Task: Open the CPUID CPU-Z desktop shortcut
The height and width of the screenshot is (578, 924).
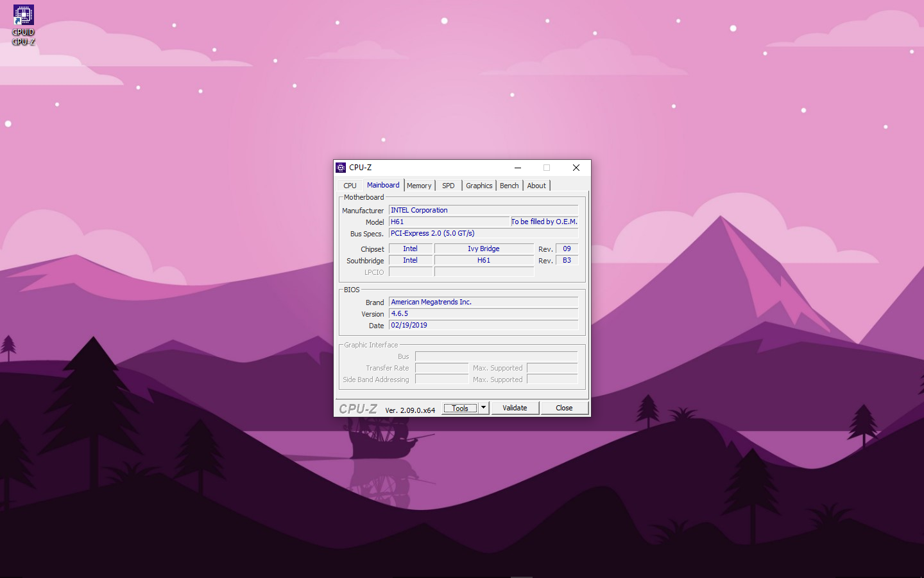Action: [x=23, y=25]
